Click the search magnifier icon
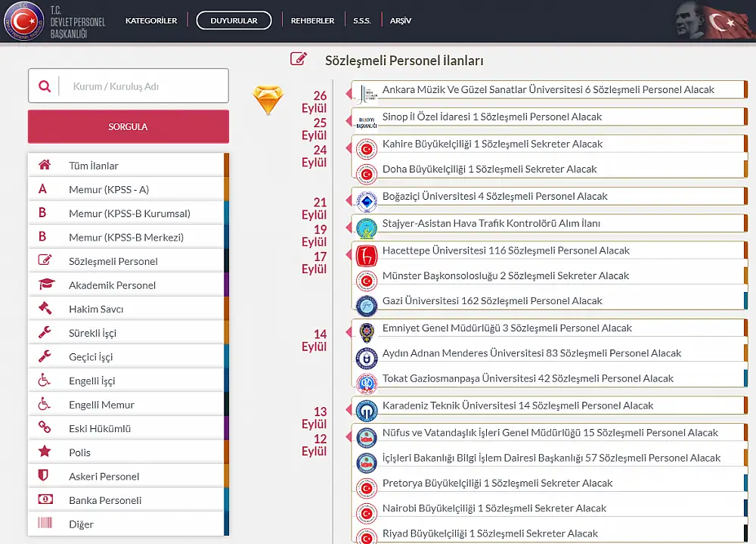The width and height of the screenshot is (756, 544). tap(45, 86)
